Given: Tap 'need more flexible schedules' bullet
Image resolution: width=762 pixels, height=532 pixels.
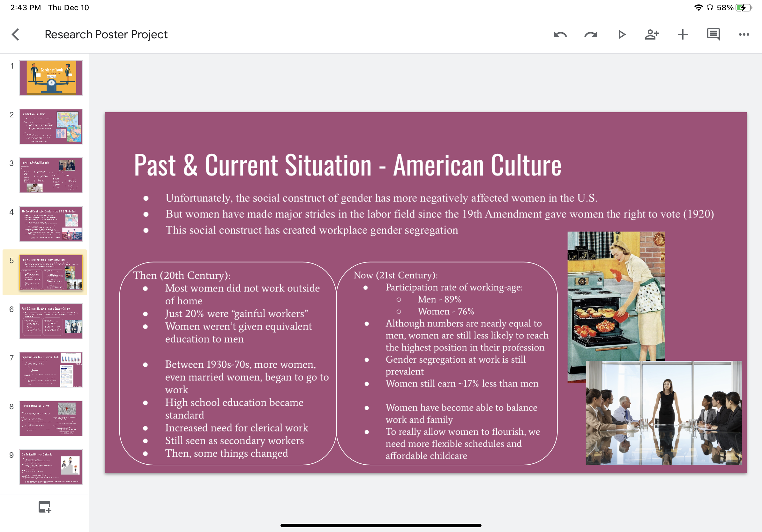Looking at the screenshot, I should pyautogui.click(x=463, y=444).
